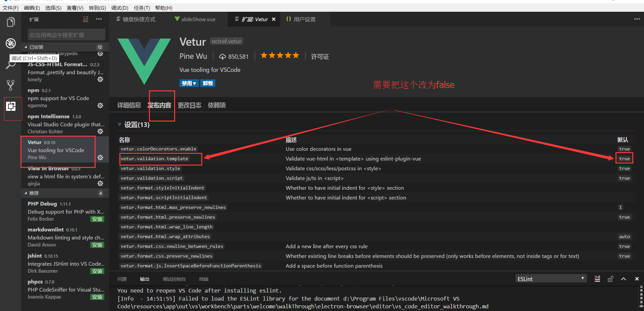The height and width of the screenshot is (311, 644).
Task: Click the Vetur extension logo
Action: 144,61
